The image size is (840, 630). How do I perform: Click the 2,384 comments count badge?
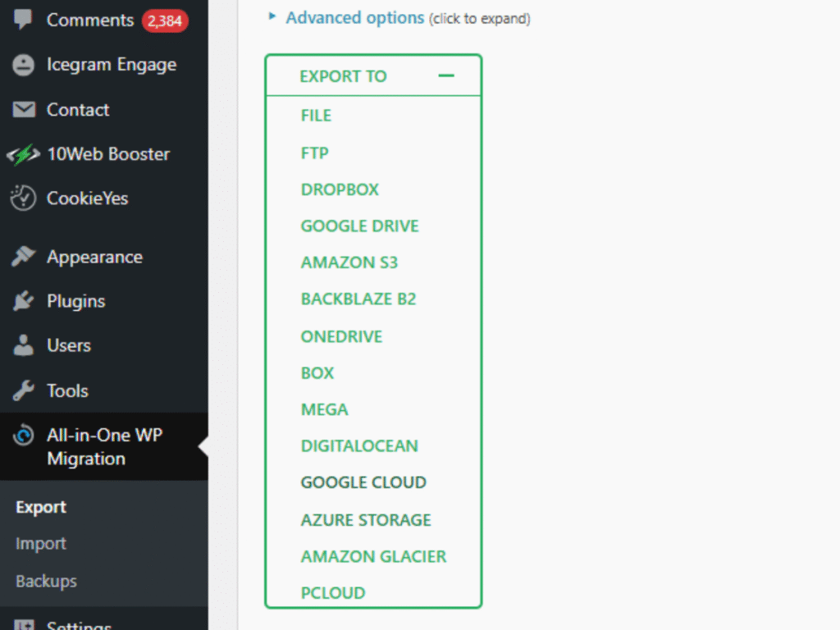164,21
